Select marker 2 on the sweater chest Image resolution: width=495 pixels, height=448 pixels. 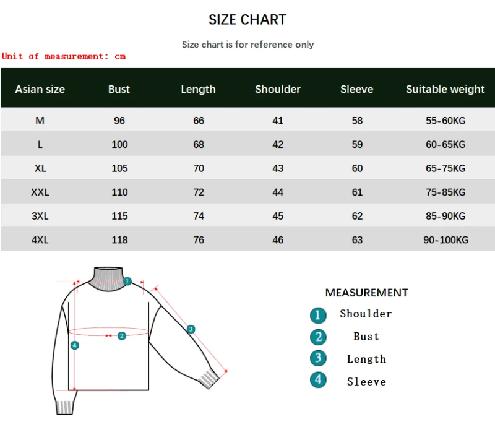pyautogui.click(x=122, y=335)
